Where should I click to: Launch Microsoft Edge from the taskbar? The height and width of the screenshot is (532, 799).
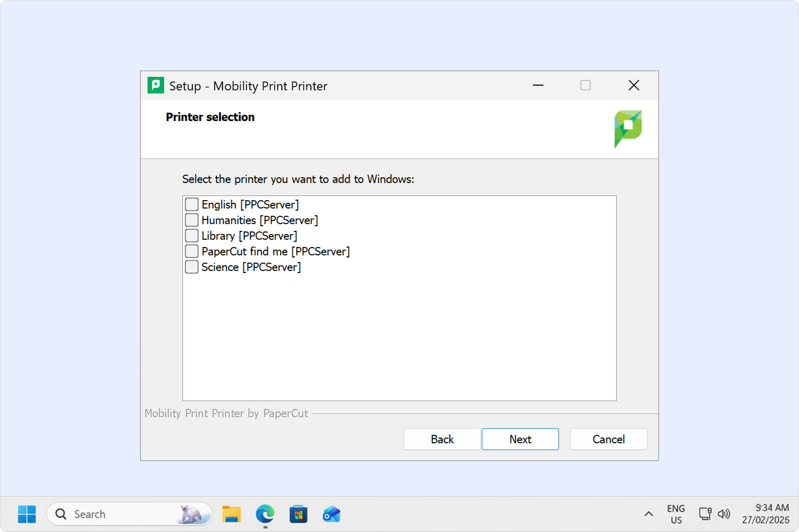(266, 514)
